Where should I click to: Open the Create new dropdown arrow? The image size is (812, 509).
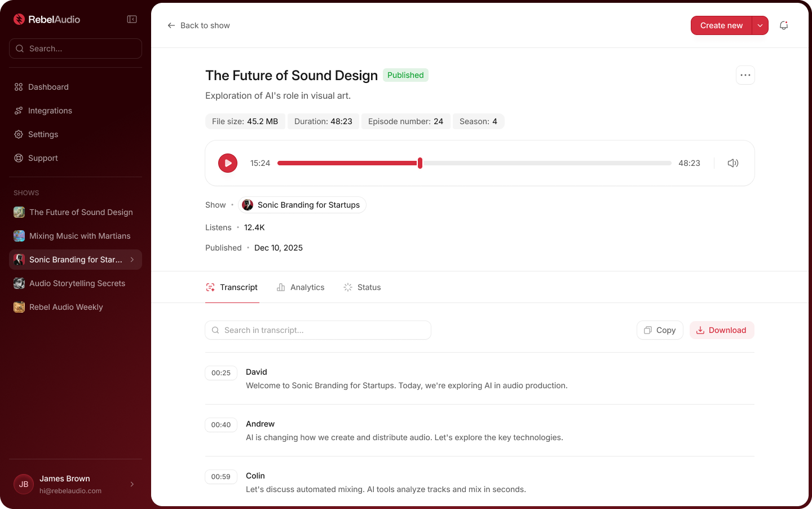click(760, 25)
